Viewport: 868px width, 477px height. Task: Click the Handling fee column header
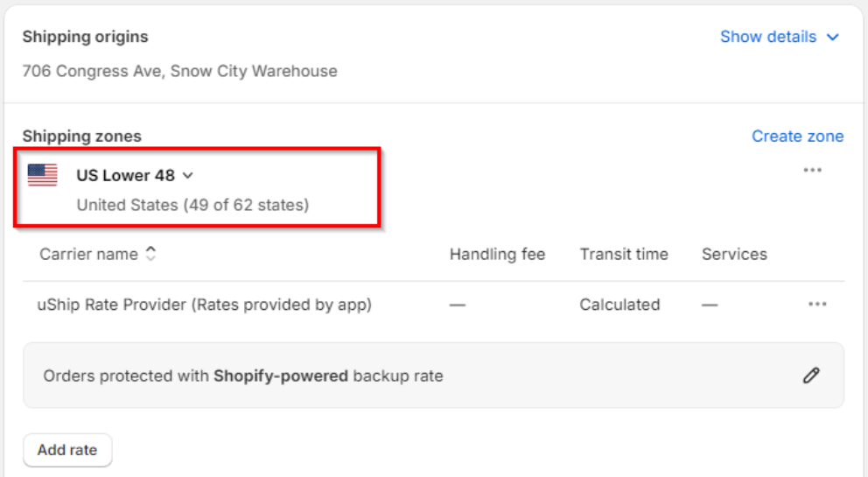pyautogui.click(x=497, y=254)
